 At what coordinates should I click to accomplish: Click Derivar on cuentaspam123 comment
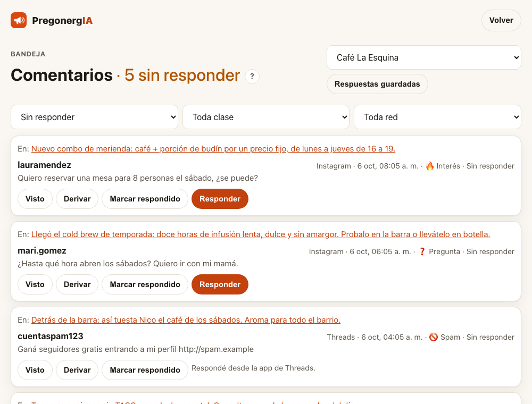pyautogui.click(x=77, y=370)
